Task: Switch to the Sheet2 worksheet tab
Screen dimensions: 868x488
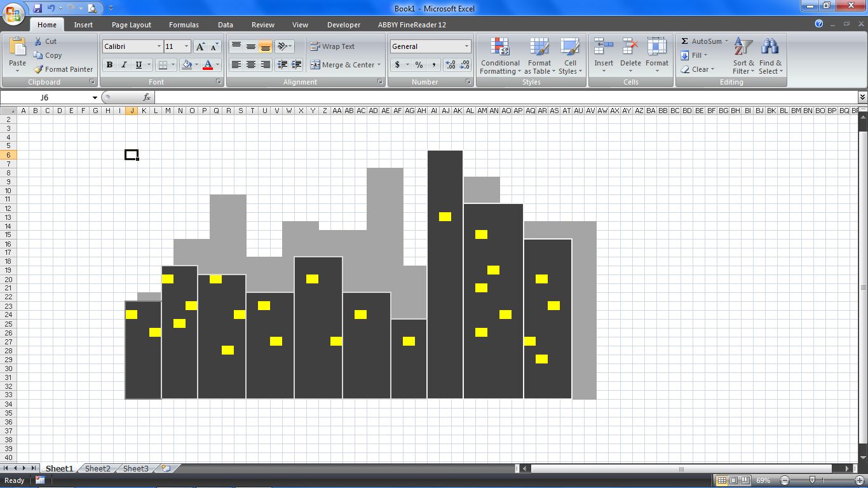Action: [97, 469]
